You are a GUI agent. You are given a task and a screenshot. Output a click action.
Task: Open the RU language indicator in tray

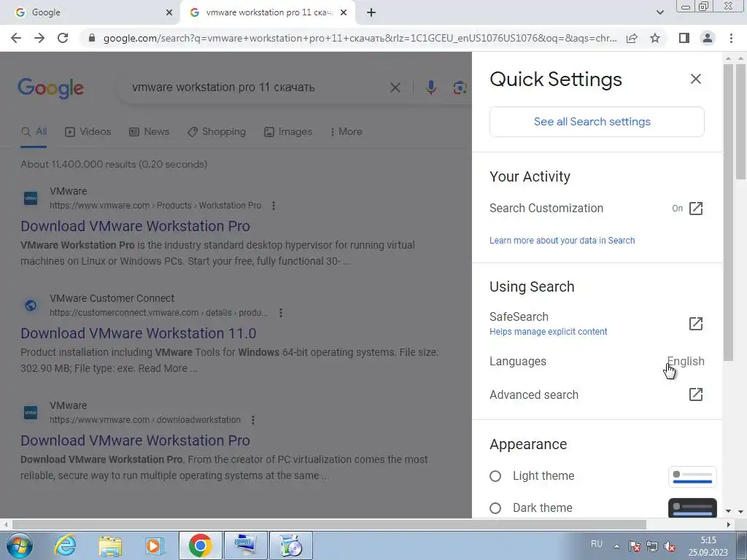pyautogui.click(x=597, y=544)
